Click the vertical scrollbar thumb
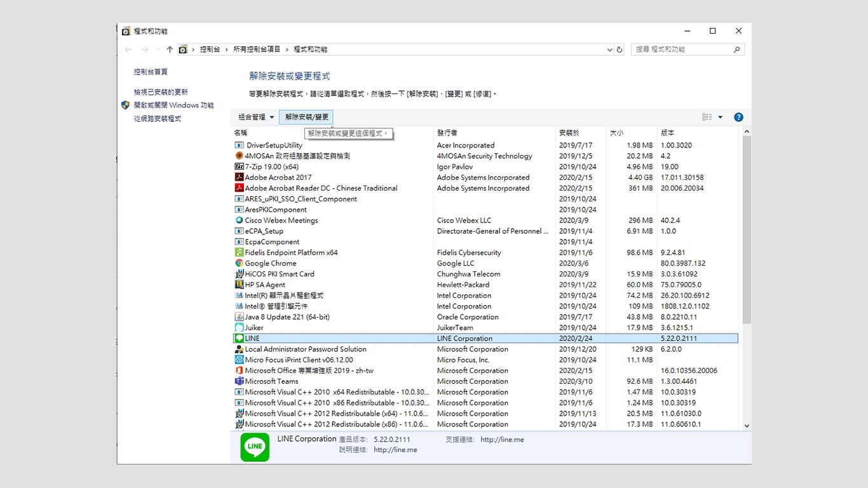The width and height of the screenshot is (868, 488). coord(747,230)
